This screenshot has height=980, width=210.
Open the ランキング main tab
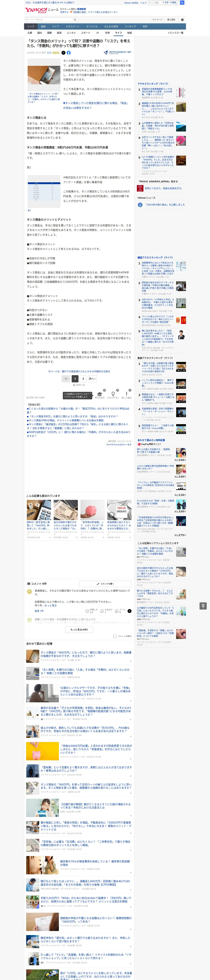tap(130, 27)
